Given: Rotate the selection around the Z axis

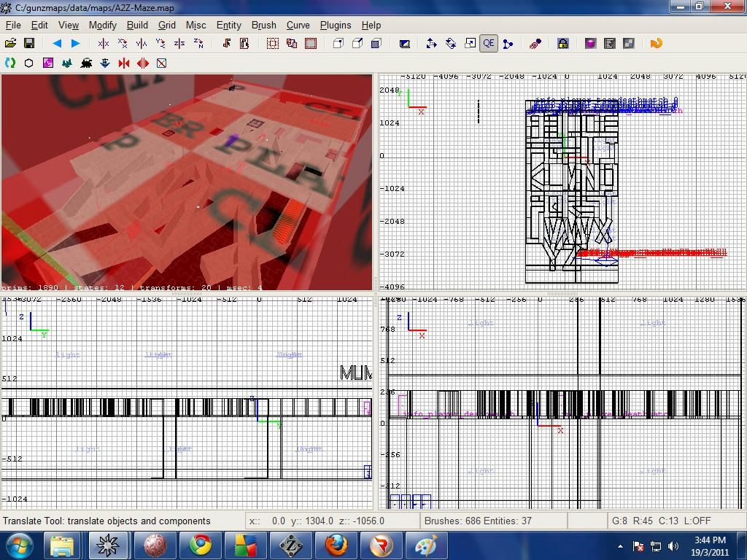Looking at the screenshot, I should (x=198, y=43).
